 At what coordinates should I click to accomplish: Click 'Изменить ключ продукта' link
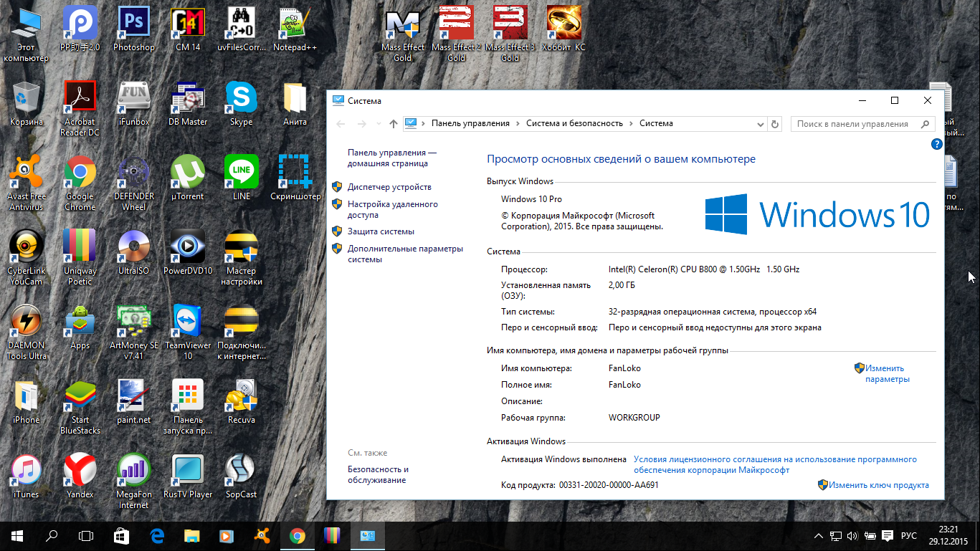coord(878,485)
